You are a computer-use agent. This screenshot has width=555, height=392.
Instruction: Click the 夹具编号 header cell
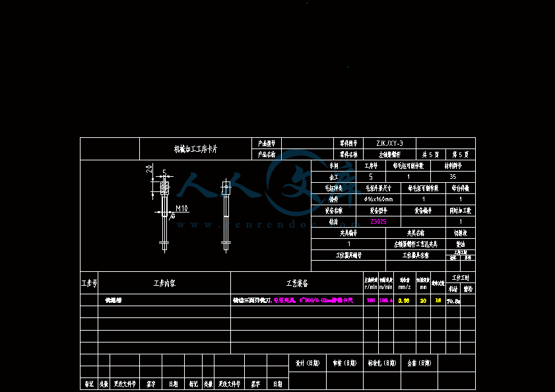tap(348, 233)
